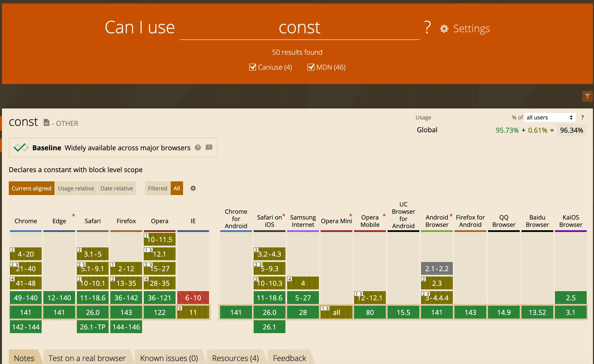Viewport: 594px width, 364px height.
Task: Select the Usage relative view
Action: [x=76, y=188]
